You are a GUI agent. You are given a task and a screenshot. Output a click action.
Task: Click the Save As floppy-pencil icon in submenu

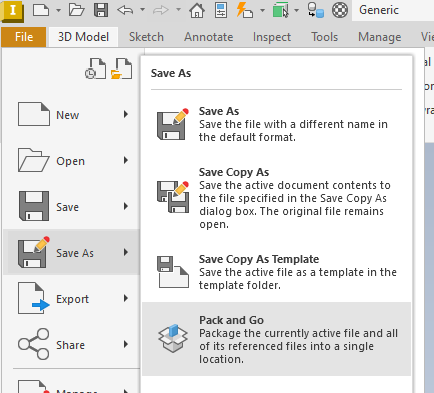[x=173, y=124]
